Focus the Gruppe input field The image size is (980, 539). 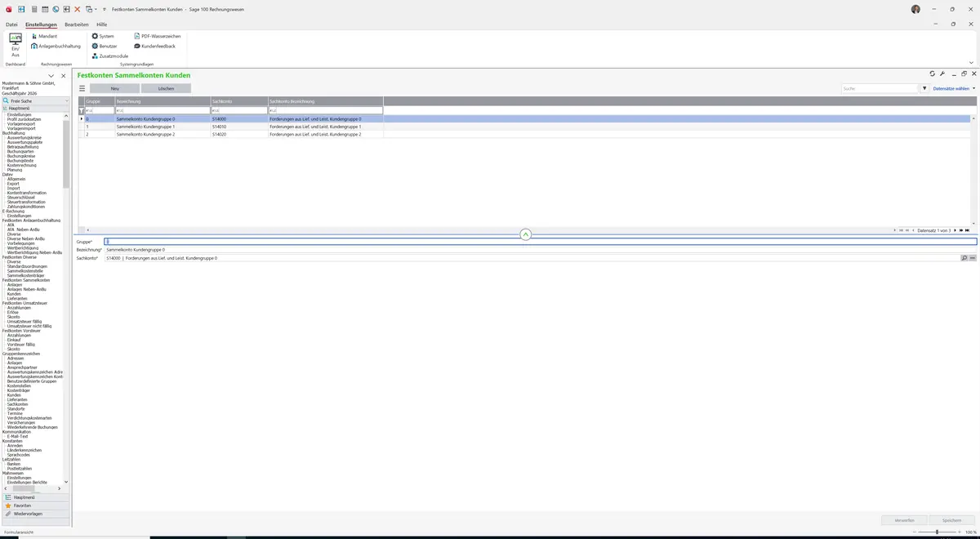click(540, 242)
